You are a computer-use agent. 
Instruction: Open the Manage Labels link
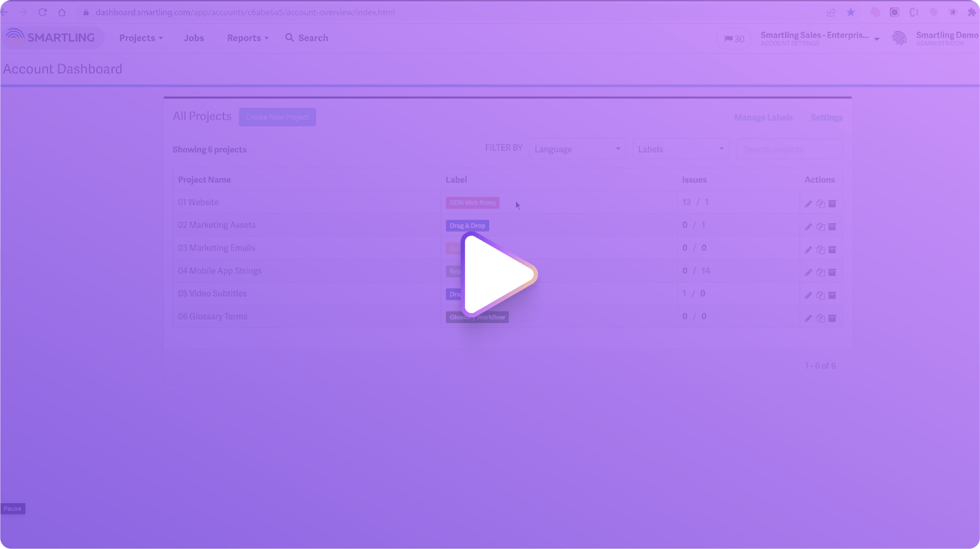click(763, 118)
